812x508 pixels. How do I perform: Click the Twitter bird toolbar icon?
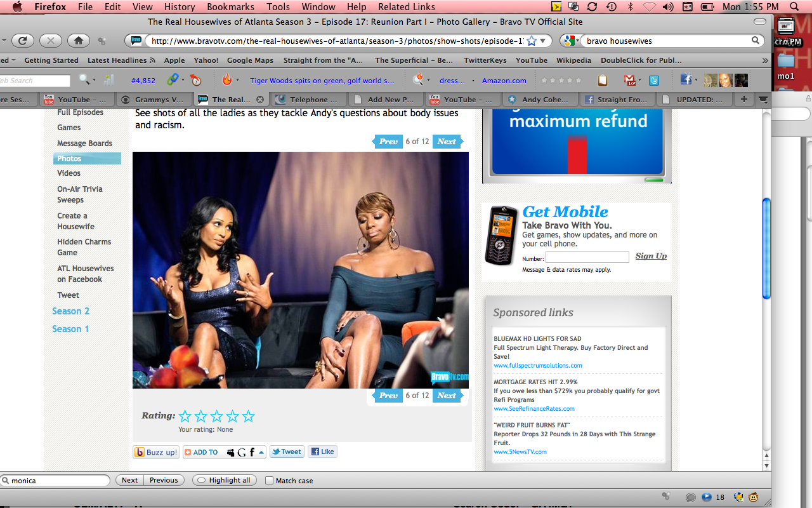click(x=653, y=80)
